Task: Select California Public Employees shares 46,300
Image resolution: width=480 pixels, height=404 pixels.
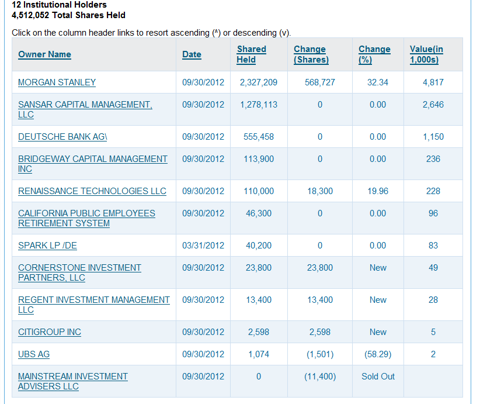Action: (x=258, y=213)
